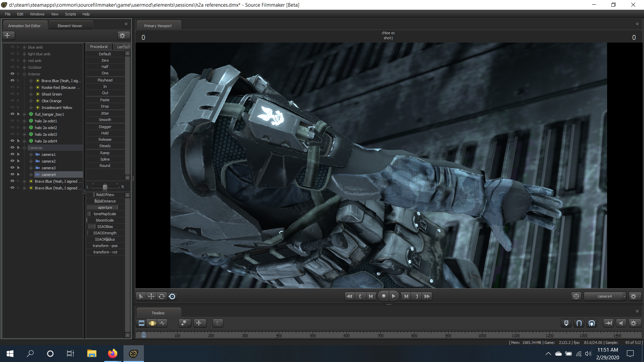
Task: Expand the fud_hangar_bay1 node
Action: (24, 114)
